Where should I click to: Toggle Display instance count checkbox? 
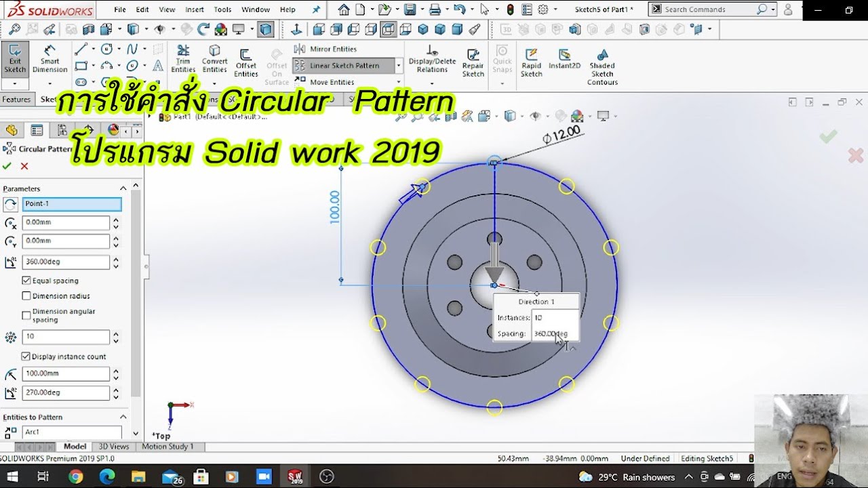click(26, 357)
